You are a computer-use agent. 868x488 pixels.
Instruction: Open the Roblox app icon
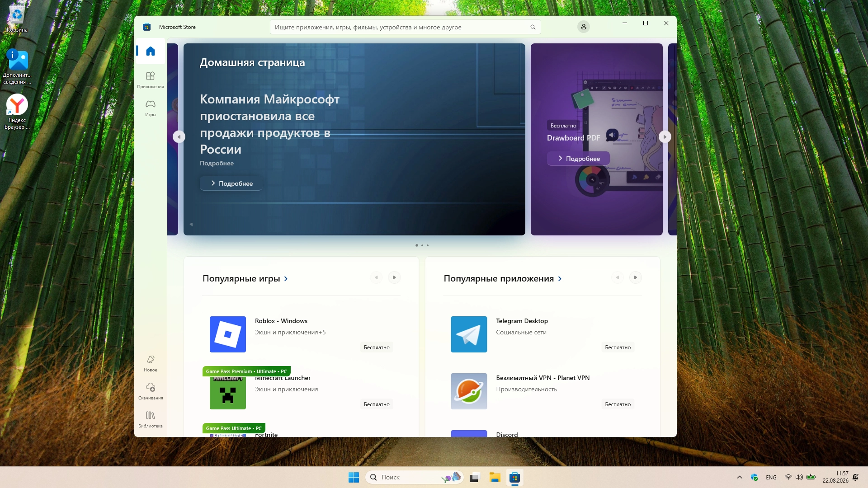coord(228,334)
